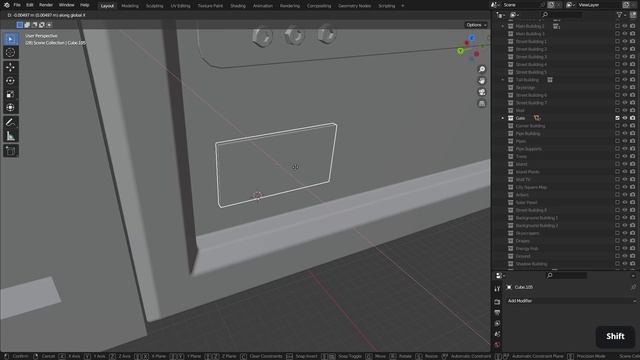The width and height of the screenshot is (640, 360).
Task: Expand the Tall Building collection
Action: pyautogui.click(x=503, y=80)
